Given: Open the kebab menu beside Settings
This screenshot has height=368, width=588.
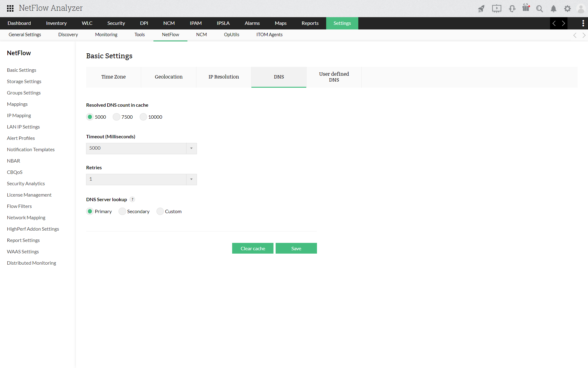Looking at the screenshot, I should click(583, 23).
